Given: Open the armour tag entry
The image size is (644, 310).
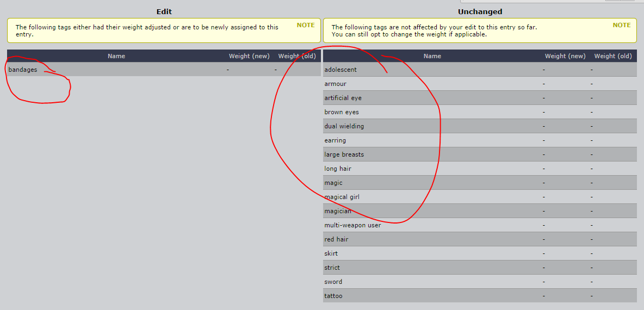Looking at the screenshot, I should coord(335,84).
